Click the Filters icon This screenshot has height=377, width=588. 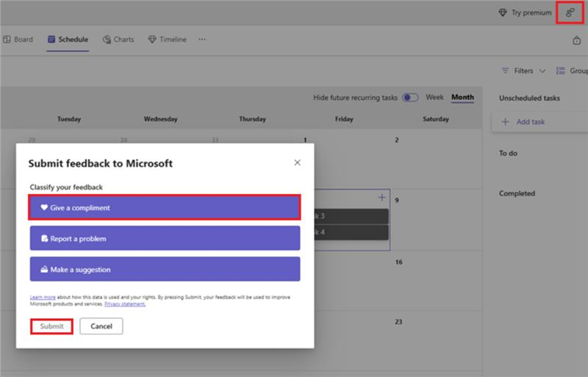coord(505,71)
